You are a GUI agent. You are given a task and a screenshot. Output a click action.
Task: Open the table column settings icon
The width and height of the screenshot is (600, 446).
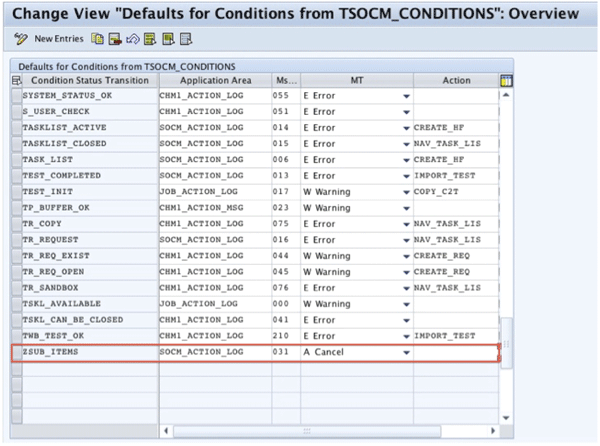point(506,81)
